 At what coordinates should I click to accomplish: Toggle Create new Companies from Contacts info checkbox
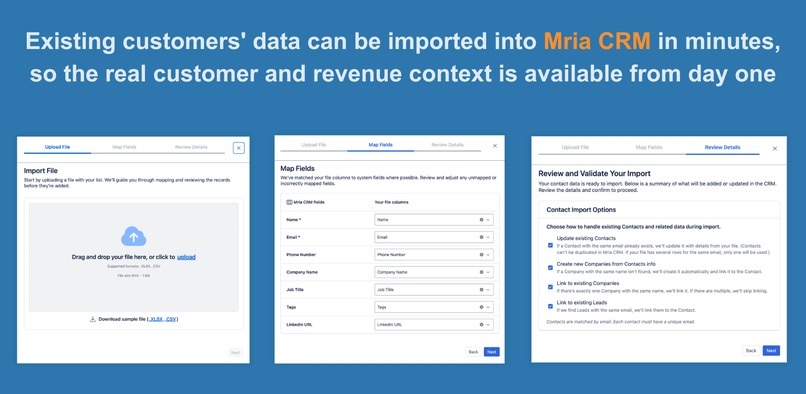pos(551,267)
